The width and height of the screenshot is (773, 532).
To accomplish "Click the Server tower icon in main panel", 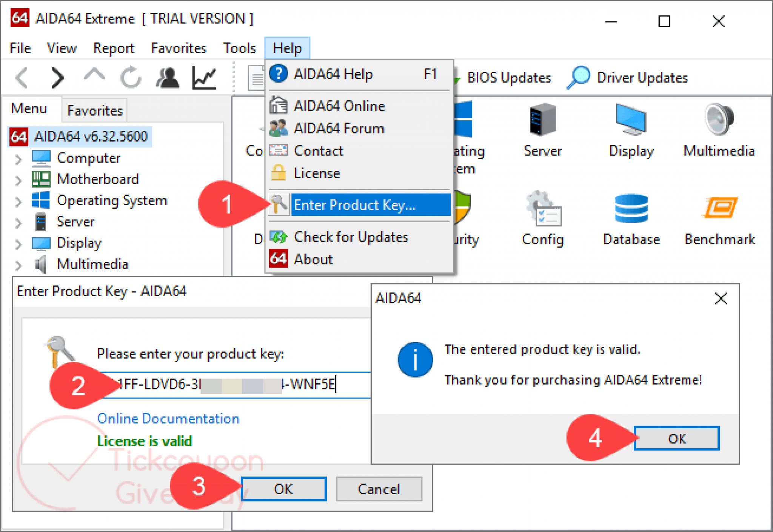I will pyautogui.click(x=542, y=120).
